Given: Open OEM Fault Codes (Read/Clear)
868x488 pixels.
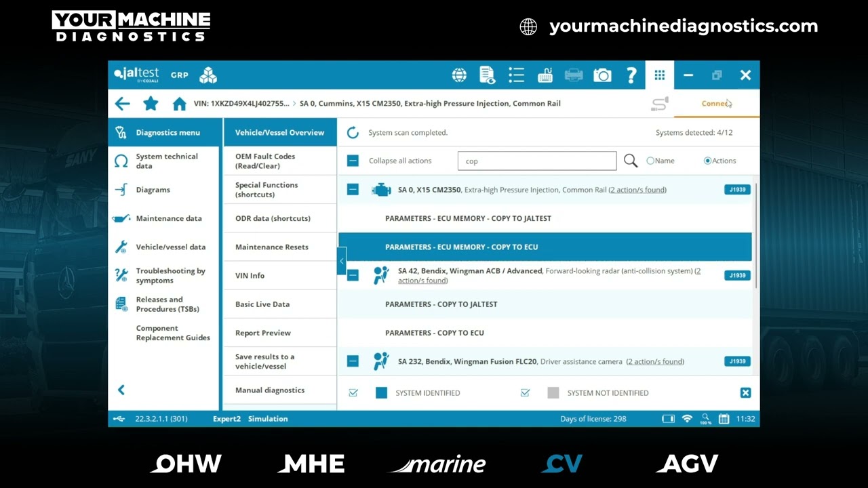Looking at the screenshot, I should click(x=280, y=161).
